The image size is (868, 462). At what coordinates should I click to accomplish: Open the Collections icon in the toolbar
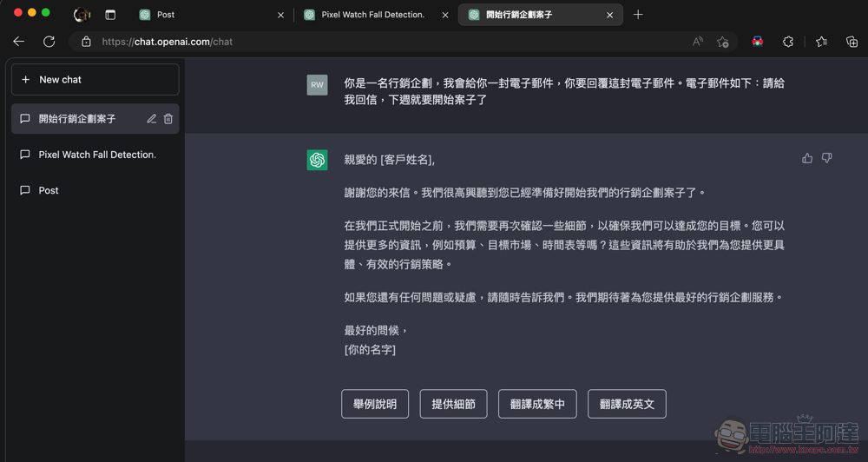click(852, 42)
